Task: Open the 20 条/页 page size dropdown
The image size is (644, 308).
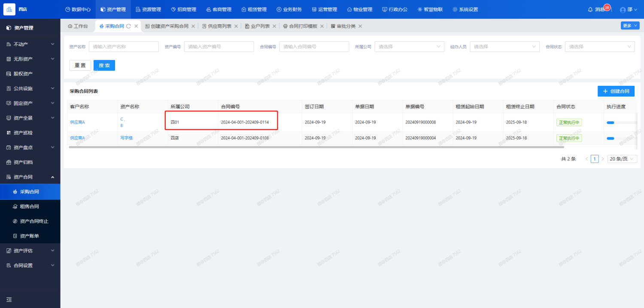Action: click(622, 159)
